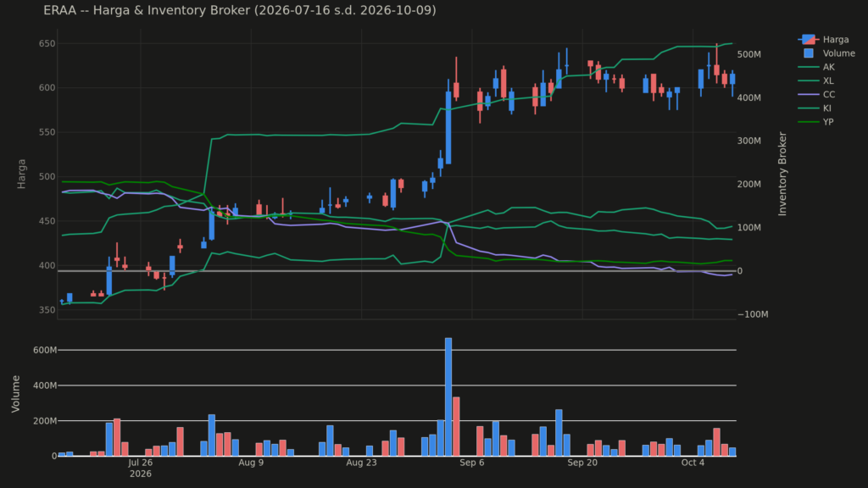The height and width of the screenshot is (488, 868).
Task: Click the Volume y-axis title
Action: pyautogui.click(x=15, y=393)
